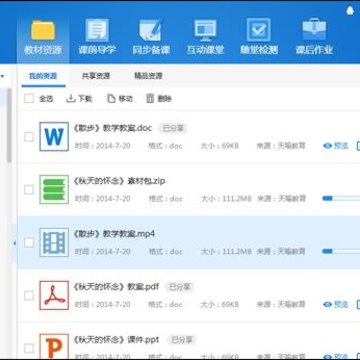Screen dimensions: 360x360
Task: Preview 《秋天的怀念》教案.pdf with 预览
Action: click(x=336, y=304)
